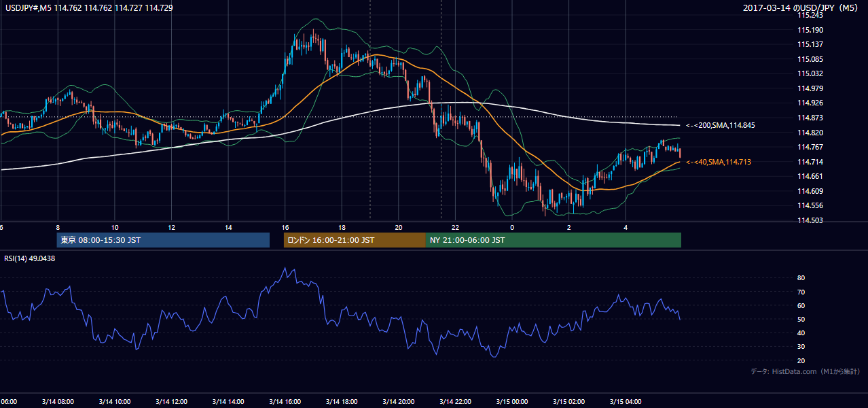Click the 3/14 22:00 date axis label
This screenshot has width=868, height=408.
[x=455, y=401]
